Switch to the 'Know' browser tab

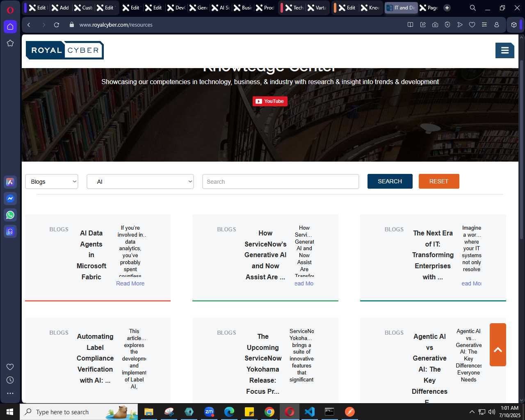370,8
